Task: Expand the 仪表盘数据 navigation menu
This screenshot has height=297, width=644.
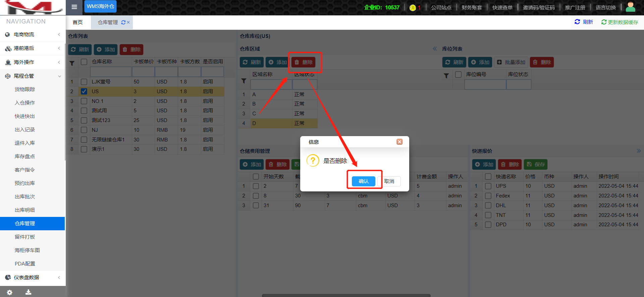Action: click(33, 278)
